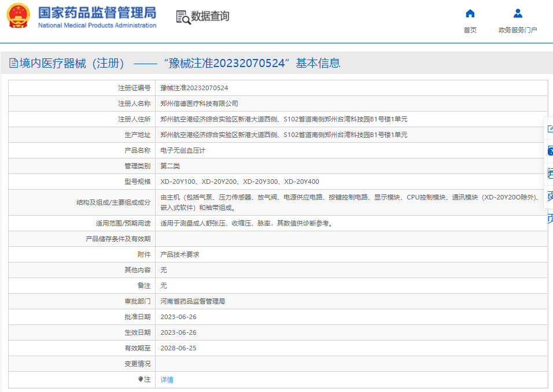Open the 政务服务门户 text link
The width and height of the screenshot is (553, 392).
tap(518, 30)
